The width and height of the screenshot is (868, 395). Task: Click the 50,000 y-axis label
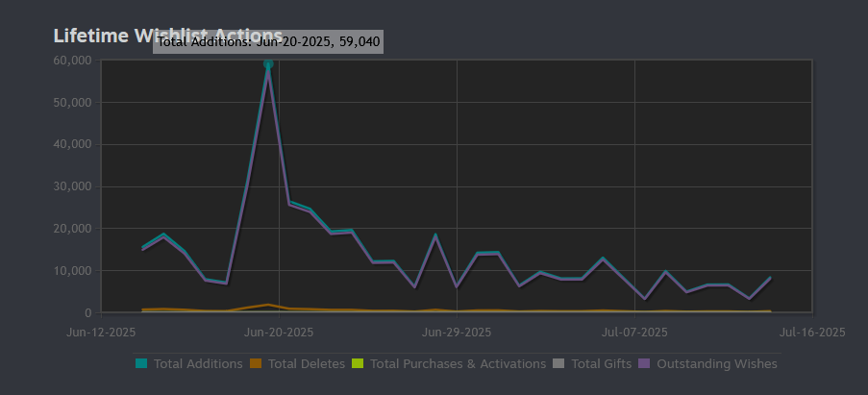point(72,102)
